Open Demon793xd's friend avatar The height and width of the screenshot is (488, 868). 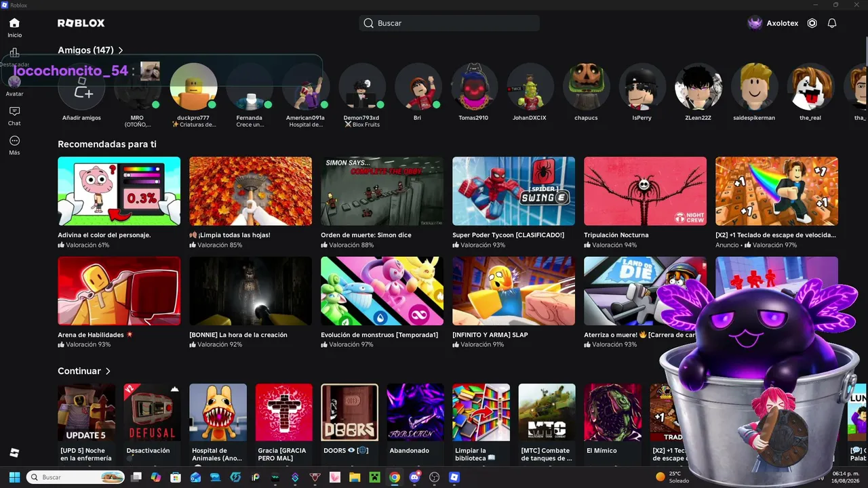(362, 86)
